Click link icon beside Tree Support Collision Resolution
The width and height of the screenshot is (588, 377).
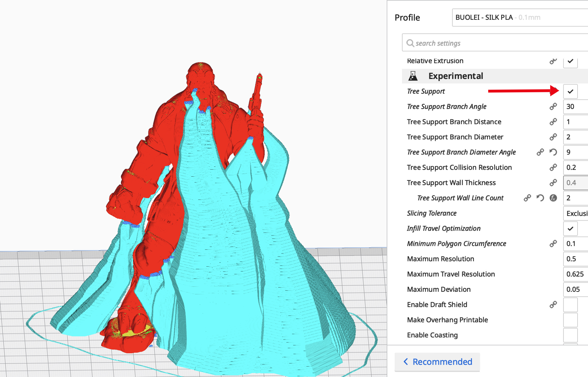(553, 168)
